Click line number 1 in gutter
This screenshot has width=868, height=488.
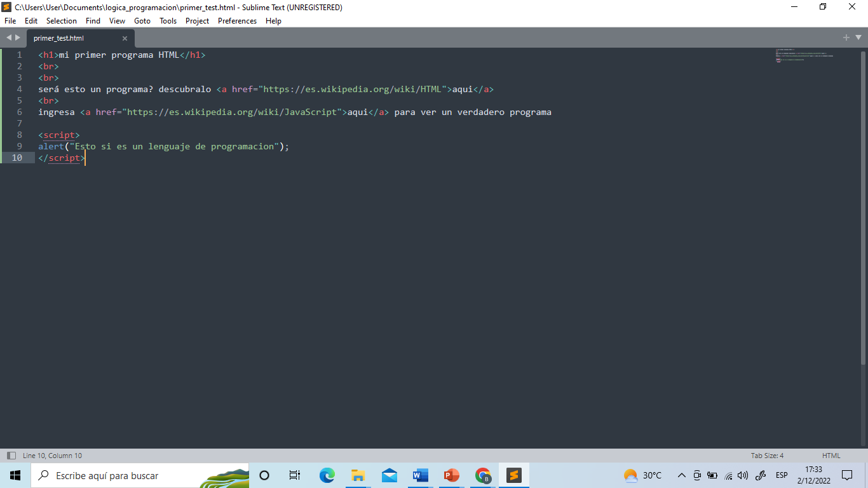coord(19,55)
